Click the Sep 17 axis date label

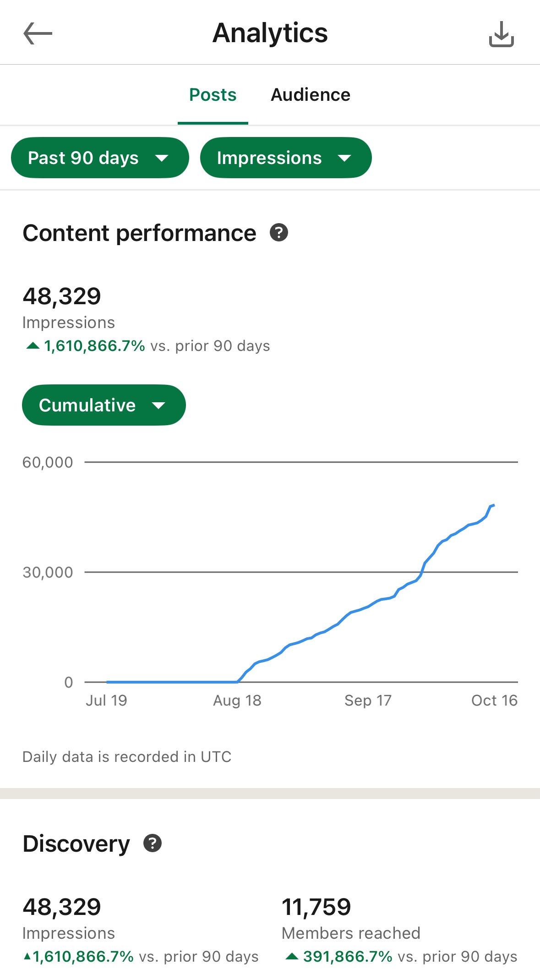click(x=368, y=701)
